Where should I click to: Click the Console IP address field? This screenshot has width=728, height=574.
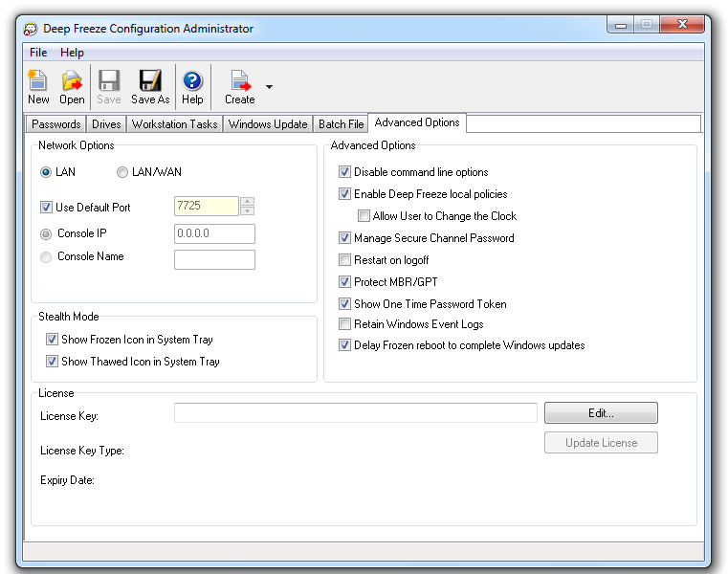coord(214,233)
